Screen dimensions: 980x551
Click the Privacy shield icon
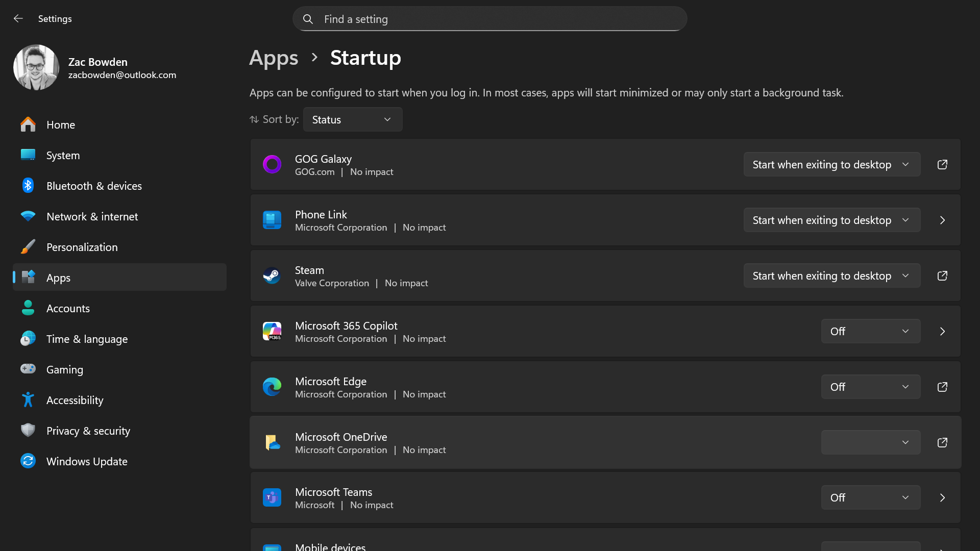[28, 430]
